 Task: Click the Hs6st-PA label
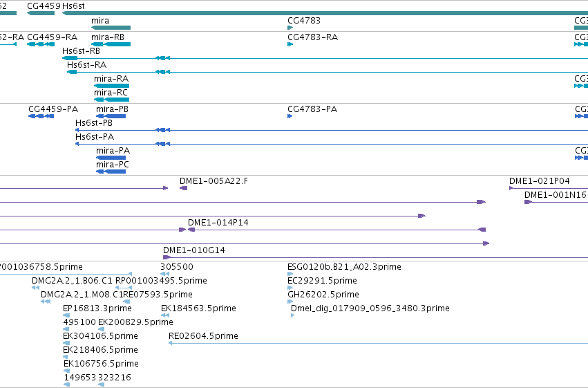click(95, 137)
